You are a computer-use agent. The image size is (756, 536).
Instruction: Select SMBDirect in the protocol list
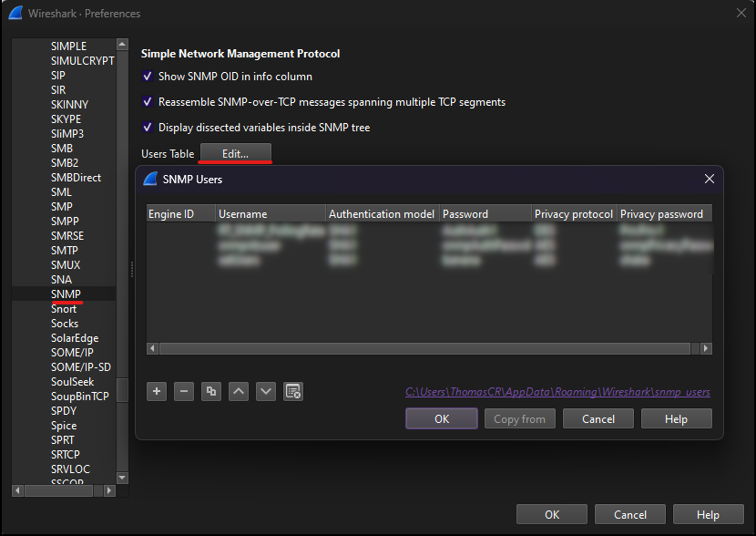[76, 178]
